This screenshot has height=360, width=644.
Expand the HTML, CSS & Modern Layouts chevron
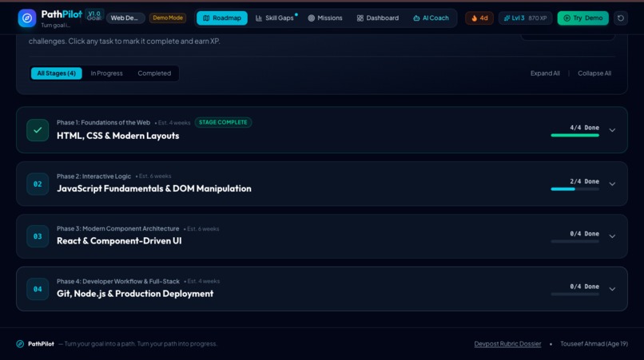tap(612, 130)
